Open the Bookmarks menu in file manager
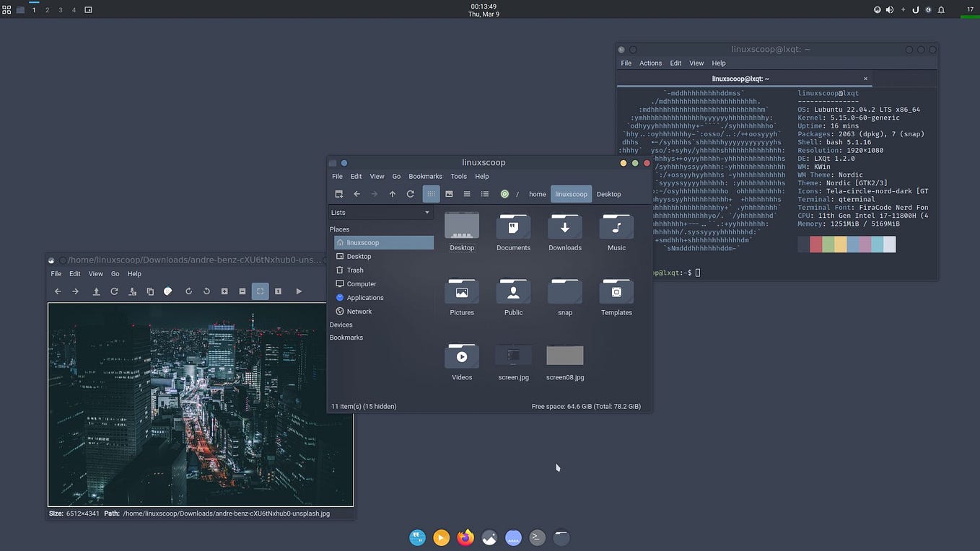 point(425,176)
